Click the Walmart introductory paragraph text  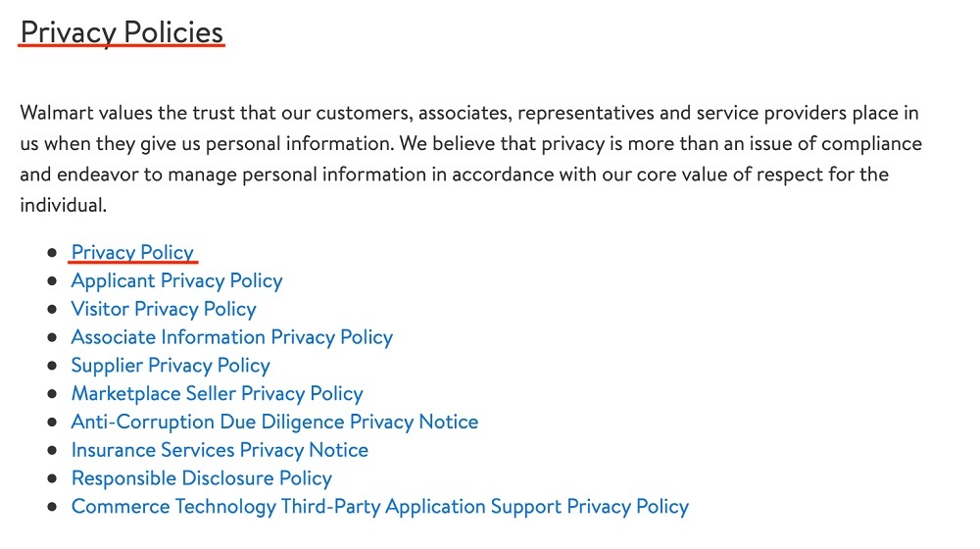(x=470, y=159)
